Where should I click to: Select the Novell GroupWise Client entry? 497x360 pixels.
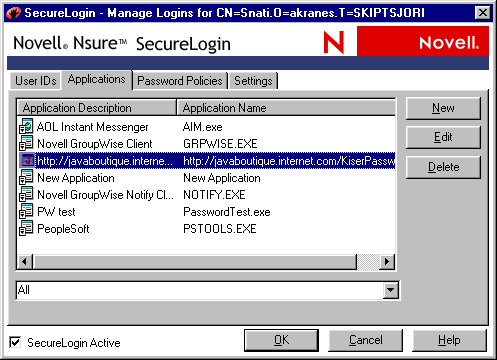pos(95,144)
